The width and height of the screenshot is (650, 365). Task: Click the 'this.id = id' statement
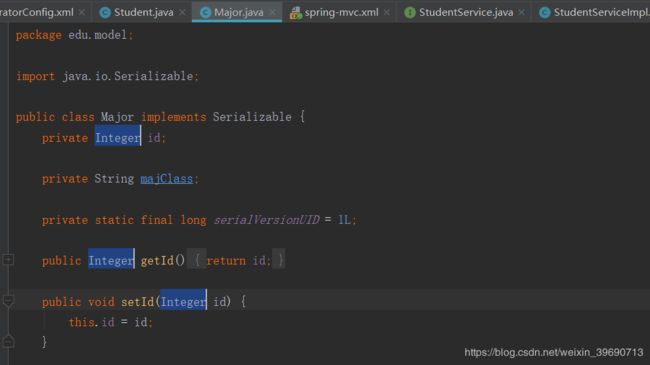click(x=111, y=322)
